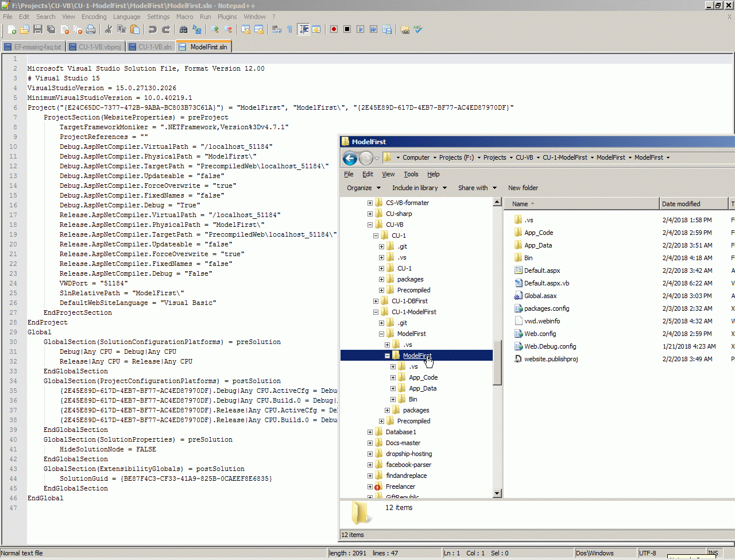Expand the App_Code node in folder tree
This screenshot has width=735, height=560.
393,377
